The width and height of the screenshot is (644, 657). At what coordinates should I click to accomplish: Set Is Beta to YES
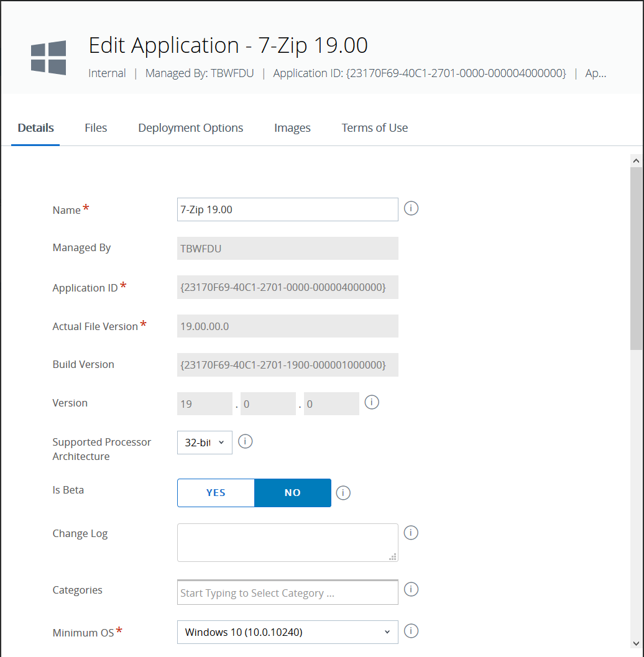click(216, 493)
